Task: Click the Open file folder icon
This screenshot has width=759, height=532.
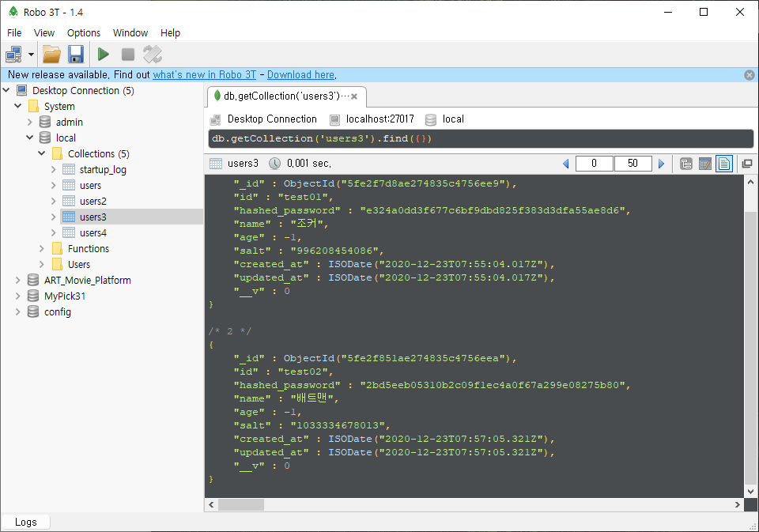Action: [x=51, y=55]
